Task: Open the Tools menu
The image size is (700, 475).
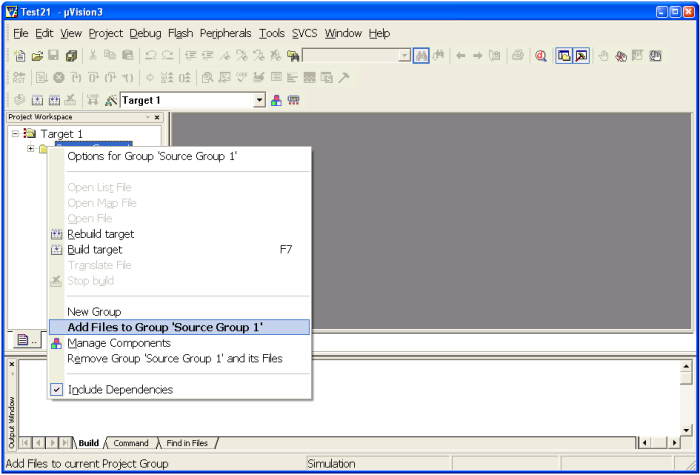Action: tap(272, 33)
